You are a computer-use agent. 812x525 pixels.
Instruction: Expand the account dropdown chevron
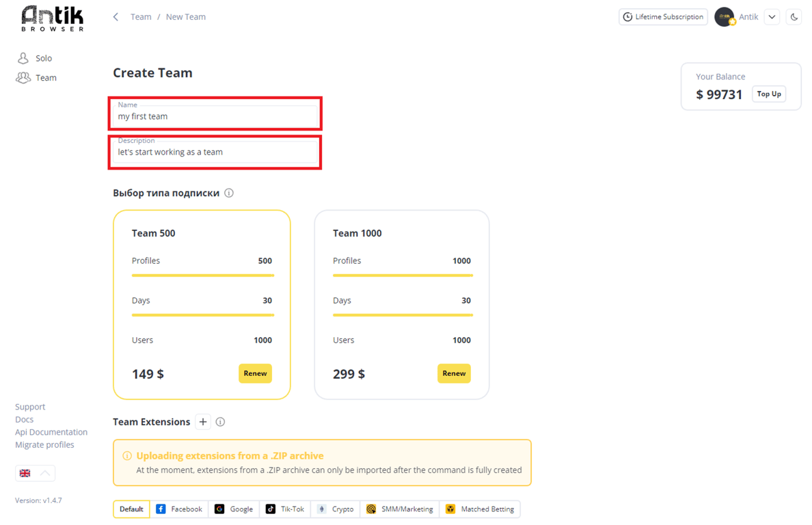pyautogui.click(x=772, y=16)
